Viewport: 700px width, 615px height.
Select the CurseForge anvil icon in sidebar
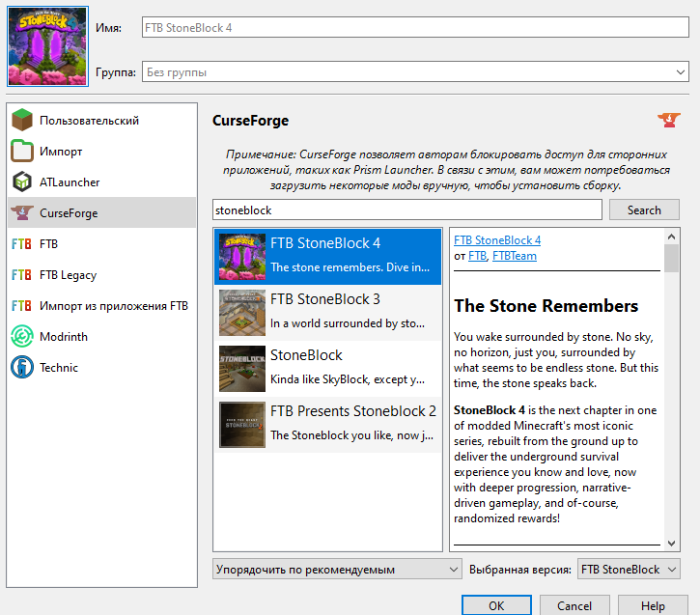pos(22,212)
